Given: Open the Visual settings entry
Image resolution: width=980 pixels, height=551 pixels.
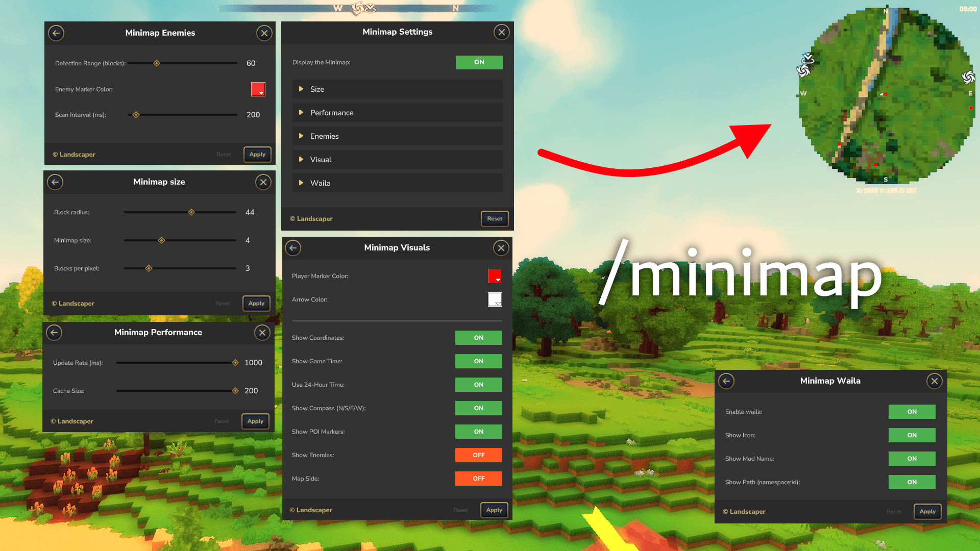Looking at the screenshot, I should [397, 160].
